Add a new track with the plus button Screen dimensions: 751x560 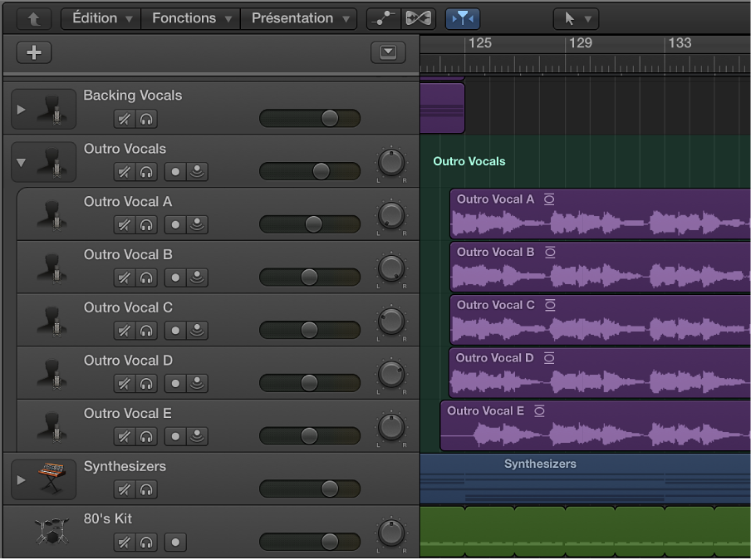[x=33, y=52]
